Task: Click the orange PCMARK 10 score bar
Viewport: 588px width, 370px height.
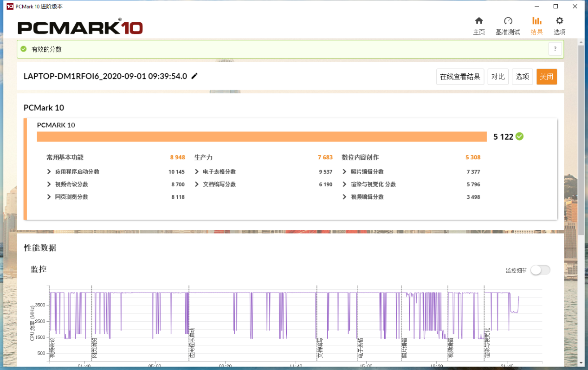Action: (x=262, y=136)
